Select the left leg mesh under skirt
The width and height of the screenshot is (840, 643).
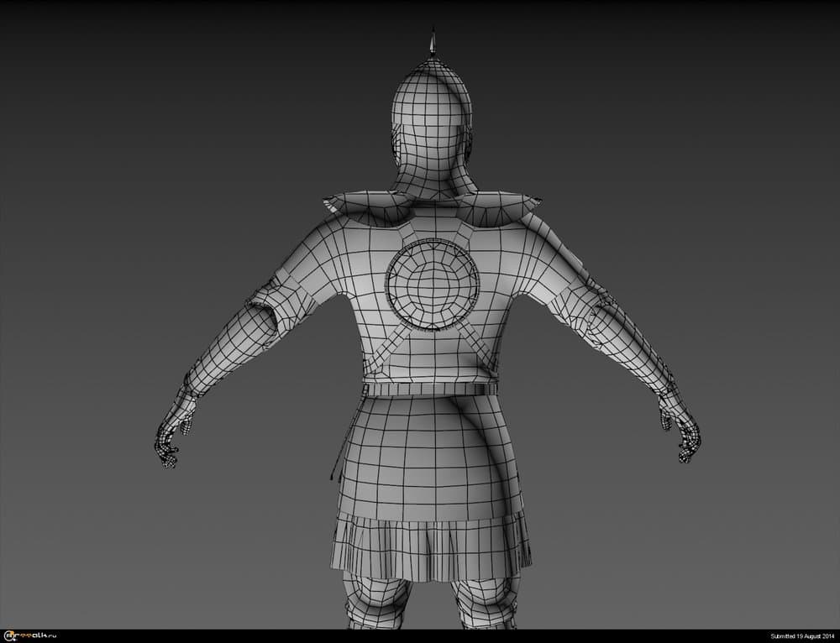[377, 602]
